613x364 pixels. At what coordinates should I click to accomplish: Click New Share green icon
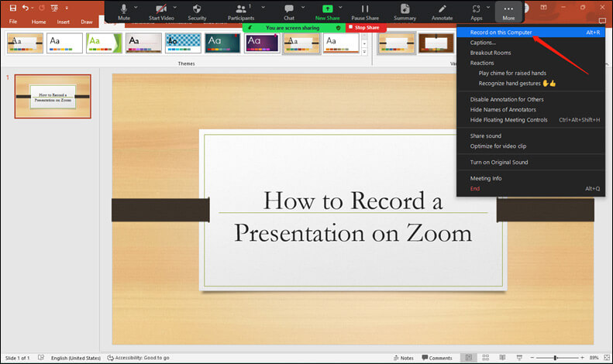(x=328, y=12)
